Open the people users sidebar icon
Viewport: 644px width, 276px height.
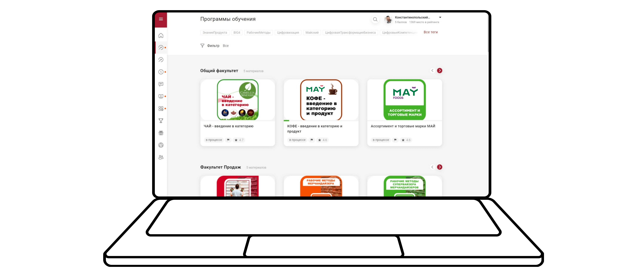161,157
